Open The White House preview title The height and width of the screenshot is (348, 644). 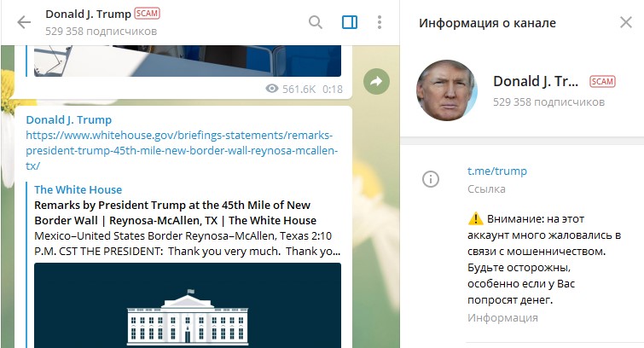click(x=78, y=189)
